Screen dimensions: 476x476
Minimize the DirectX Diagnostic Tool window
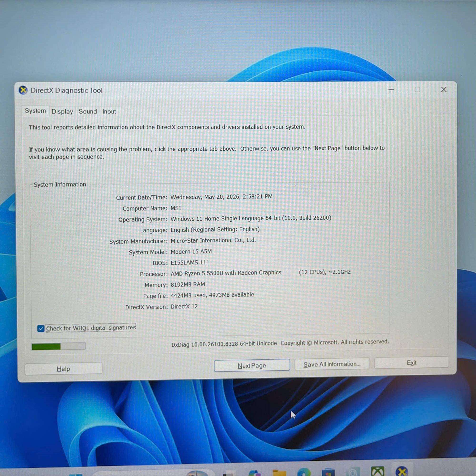(x=391, y=89)
